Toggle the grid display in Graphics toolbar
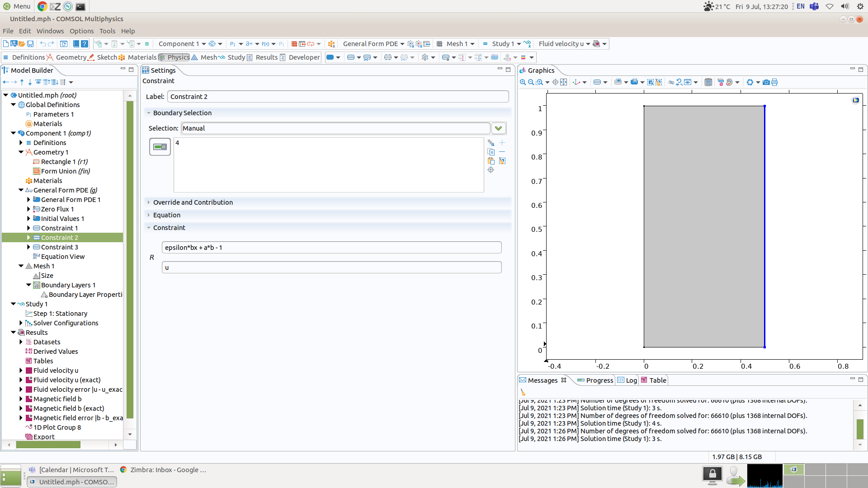 (x=708, y=82)
